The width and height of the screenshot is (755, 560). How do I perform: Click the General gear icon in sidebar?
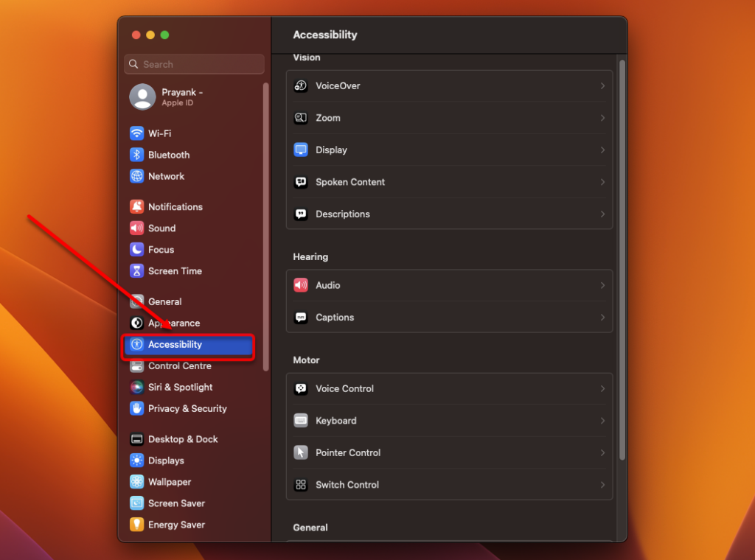[x=136, y=301]
